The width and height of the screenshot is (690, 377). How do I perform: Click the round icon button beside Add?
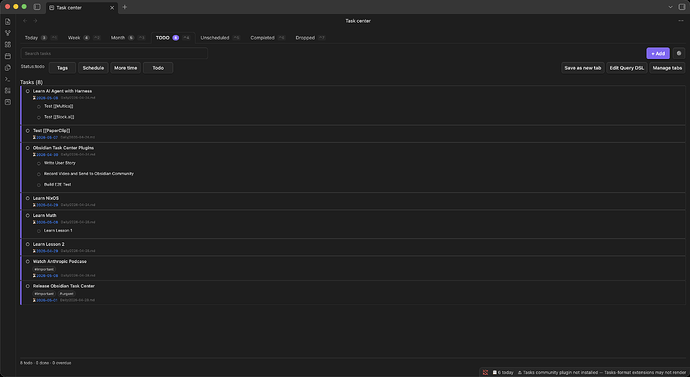click(x=679, y=53)
